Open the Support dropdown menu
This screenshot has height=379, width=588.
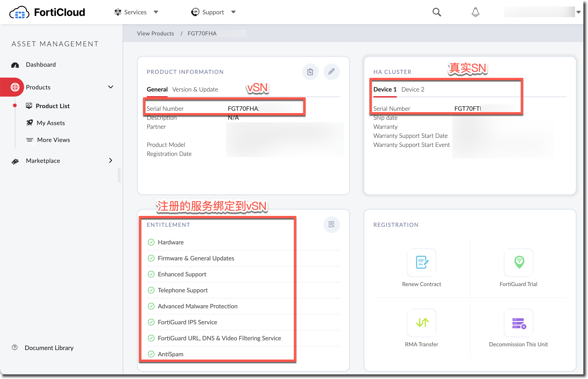[213, 12]
